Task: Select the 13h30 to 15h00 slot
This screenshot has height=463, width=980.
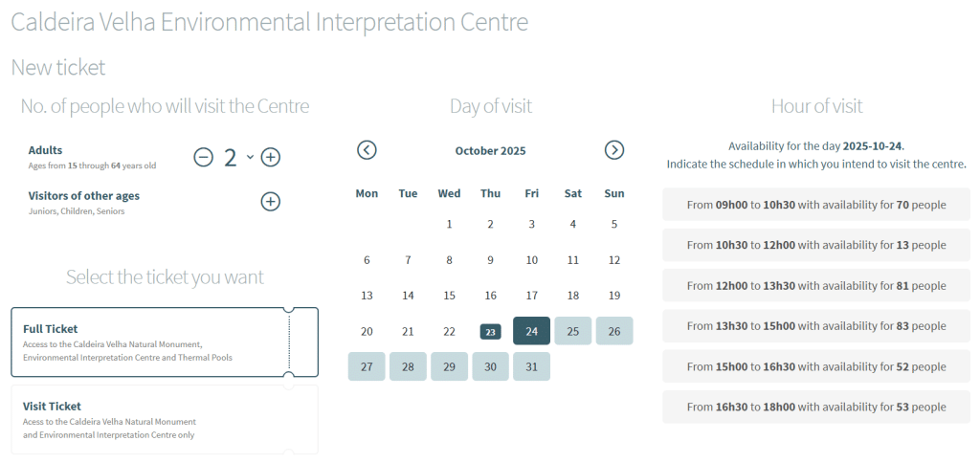Action: click(816, 326)
